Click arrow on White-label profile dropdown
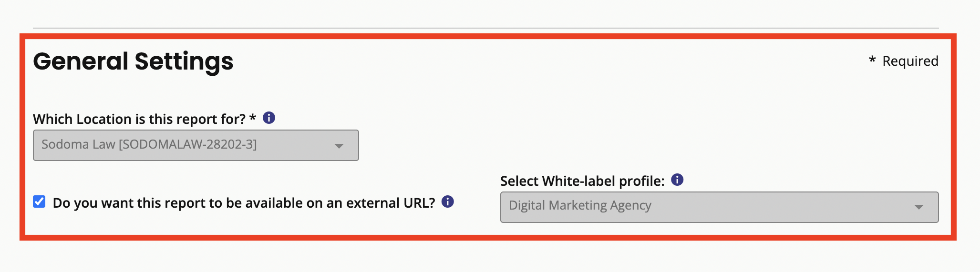Viewport: 980px width, 272px height. 919,207
